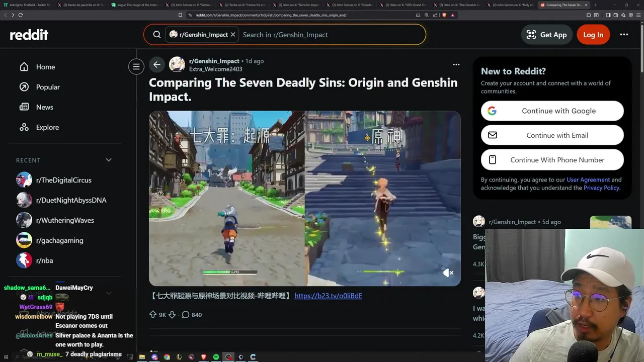644x362 pixels.
Task: Toggle the browser sidebar panel
Action: tap(608, 15)
